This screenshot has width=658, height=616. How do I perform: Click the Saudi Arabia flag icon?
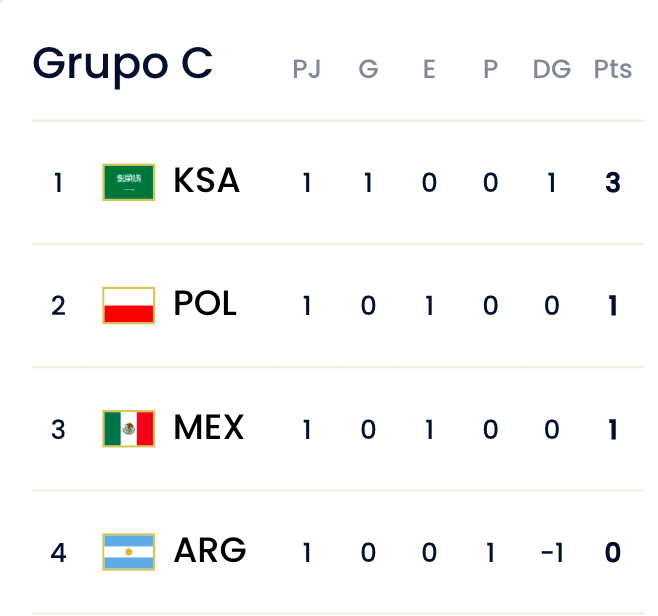pos(128,182)
